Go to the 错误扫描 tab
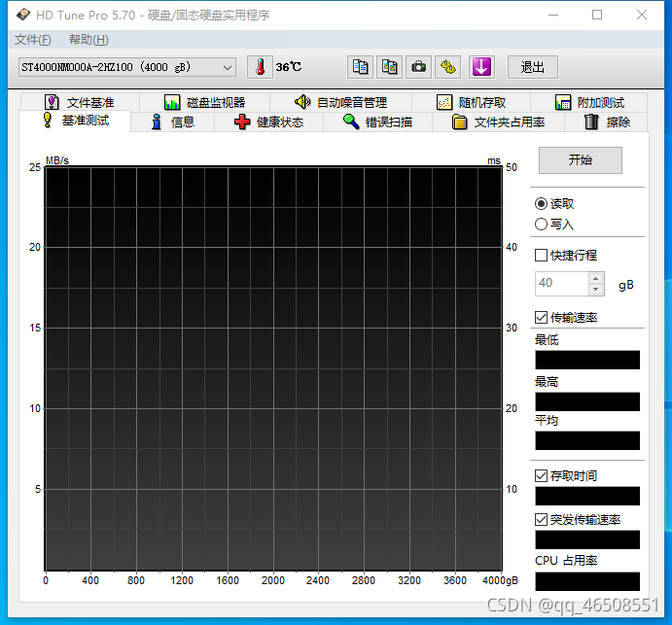Viewport: 672px width, 625px height. pos(377,122)
